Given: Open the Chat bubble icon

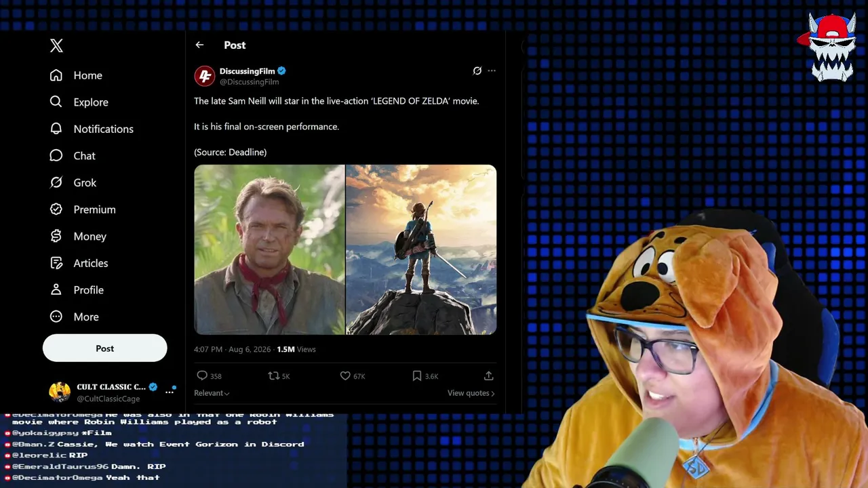Looking at the screenshot, I should [56, 156].
